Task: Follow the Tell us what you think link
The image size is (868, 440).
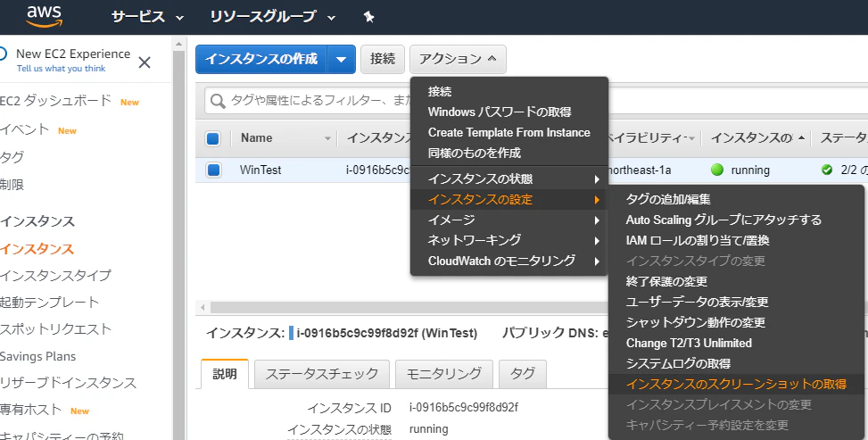Action: pos(61,69)
